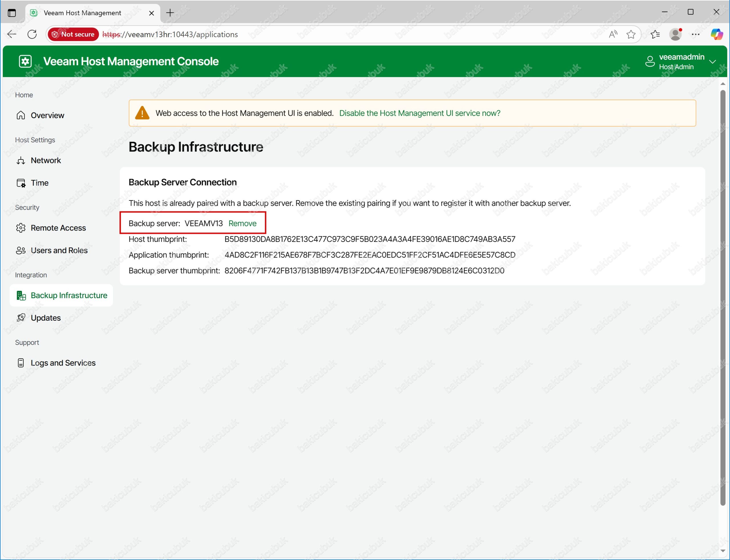Expand the veeamadmin user menu chevron
Viewport: 730px width, 560px height.
(x=712, y=62)
